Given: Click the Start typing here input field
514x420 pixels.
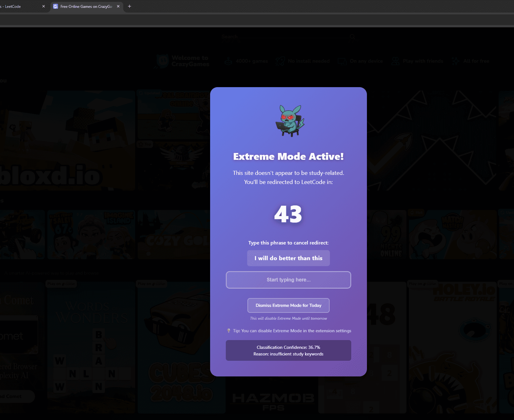Looking at the screenshot, I should click(288, 280).
